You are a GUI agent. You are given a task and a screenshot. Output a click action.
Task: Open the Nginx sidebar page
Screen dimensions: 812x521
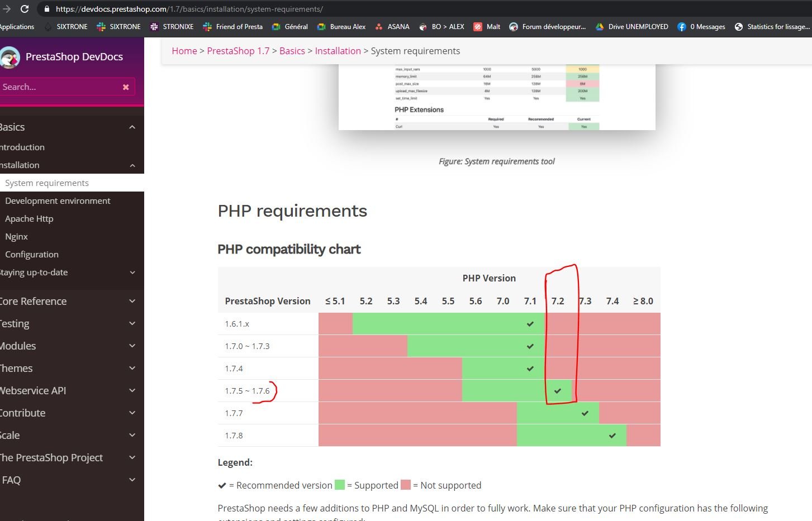16,237
